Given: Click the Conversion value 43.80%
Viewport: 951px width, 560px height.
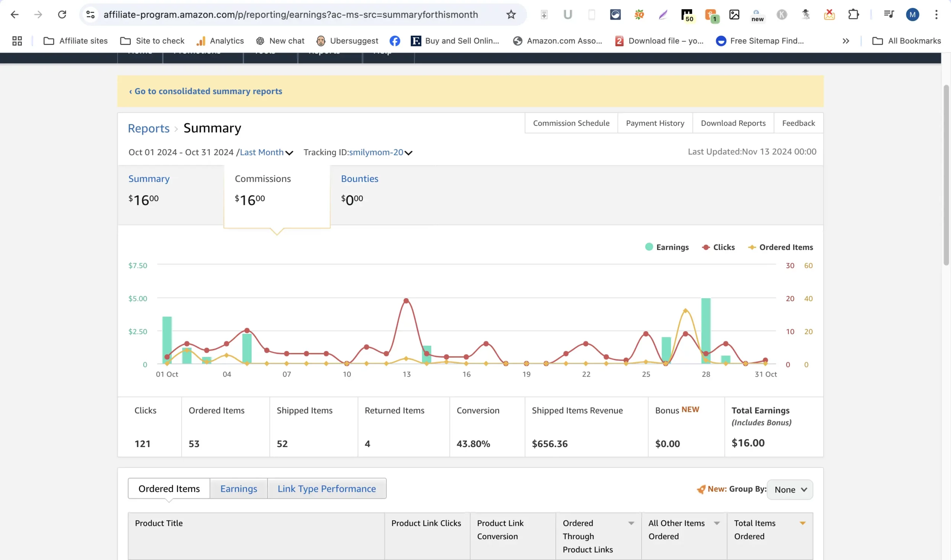Looking at the screenshot, I should coord(473,444).
